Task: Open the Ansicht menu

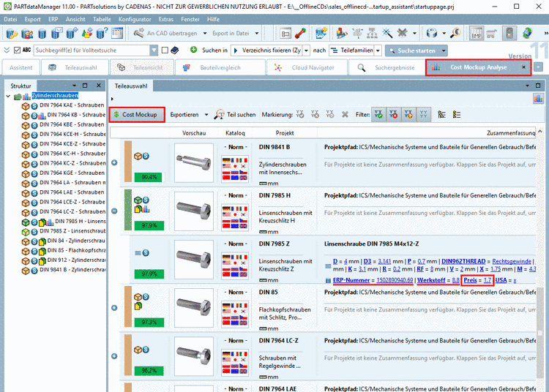Action: pos(75,19)
